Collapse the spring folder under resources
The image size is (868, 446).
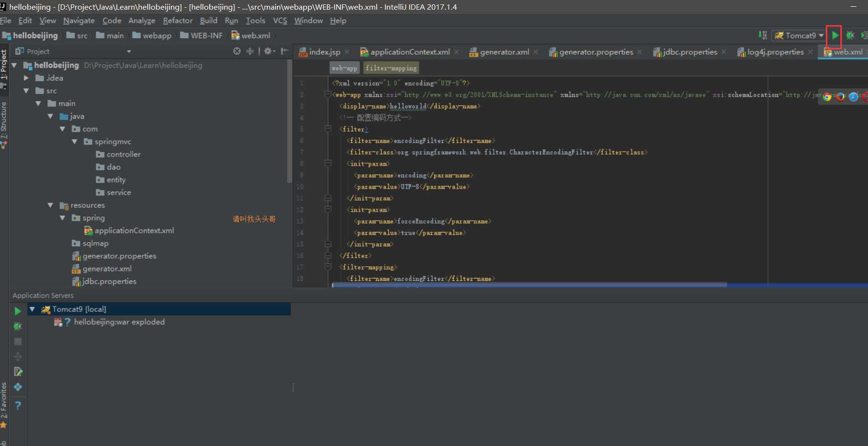(62, 218)
